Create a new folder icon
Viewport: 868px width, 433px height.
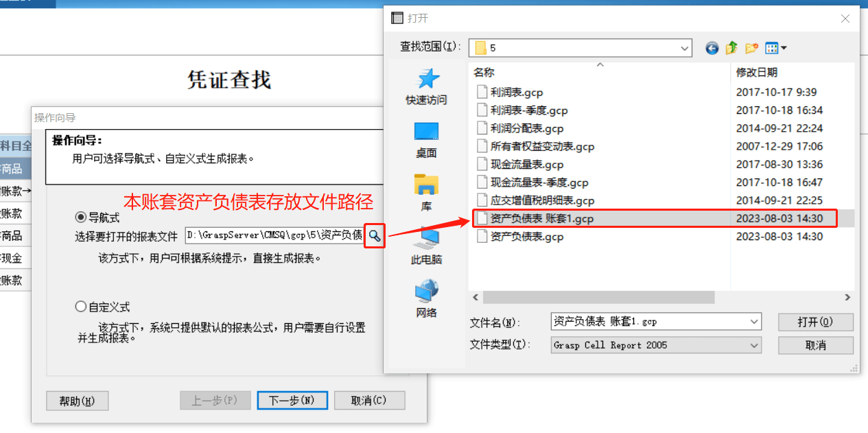tap(751, 48)
